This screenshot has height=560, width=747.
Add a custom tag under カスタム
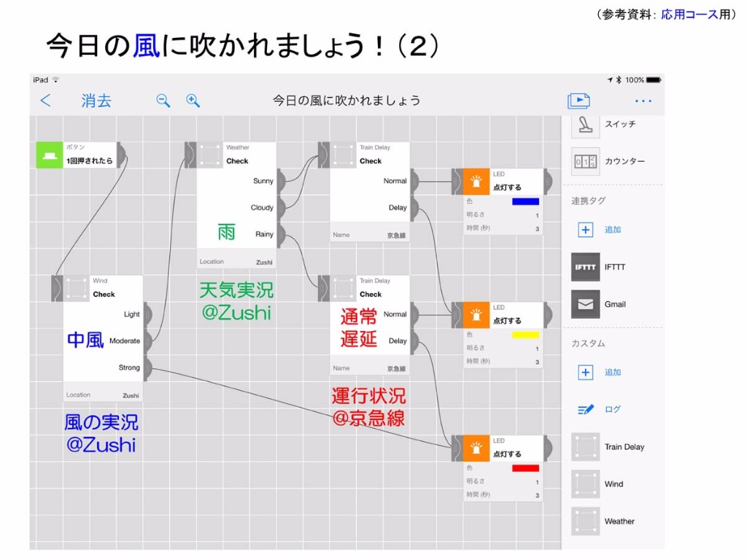point(586,373)
